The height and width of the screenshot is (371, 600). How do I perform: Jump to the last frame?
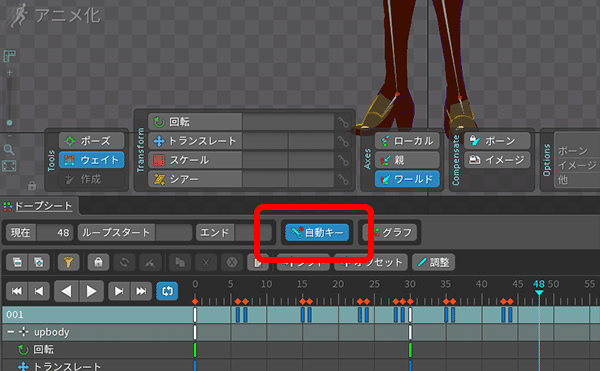pos(141,291)
